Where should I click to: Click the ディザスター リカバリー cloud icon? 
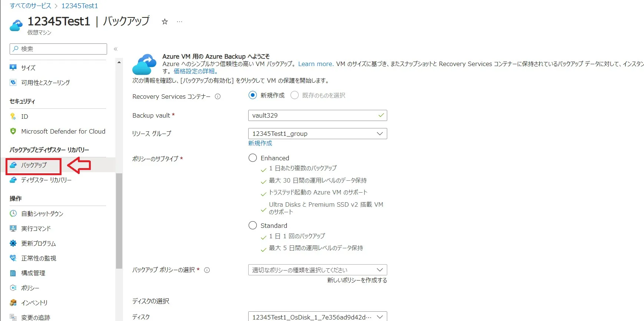pos(13,180)
